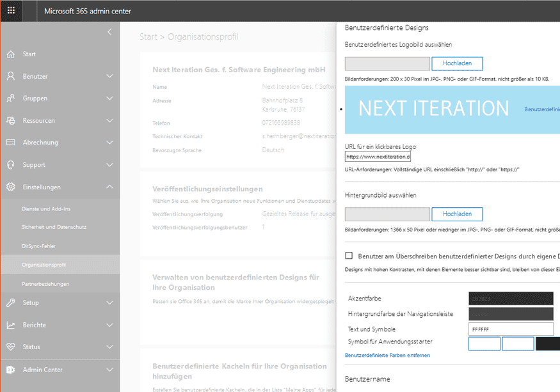This screenshot has height=392, width=560.
Task: Click the Admin Center icon
Action: click(11, 370)
